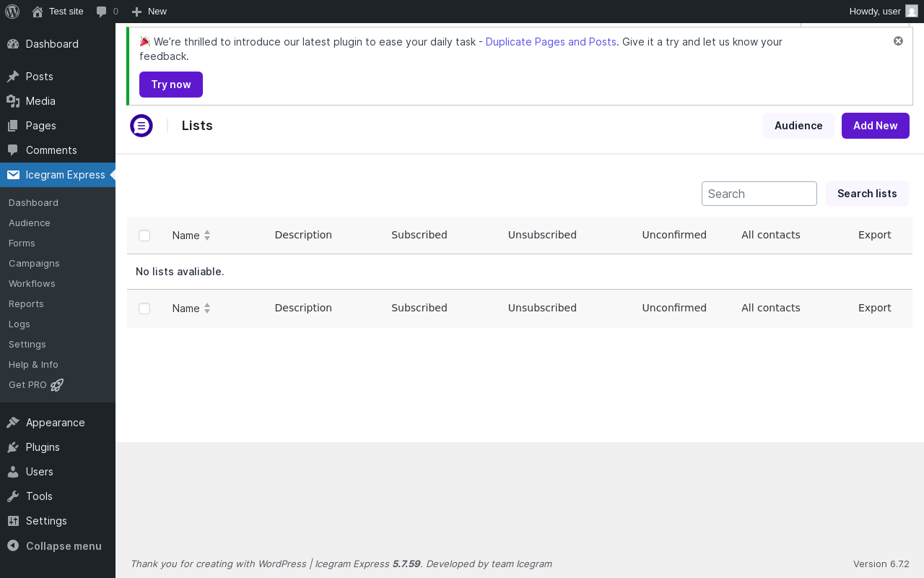Sort by Name using the footer column arrows

point(206,309)
